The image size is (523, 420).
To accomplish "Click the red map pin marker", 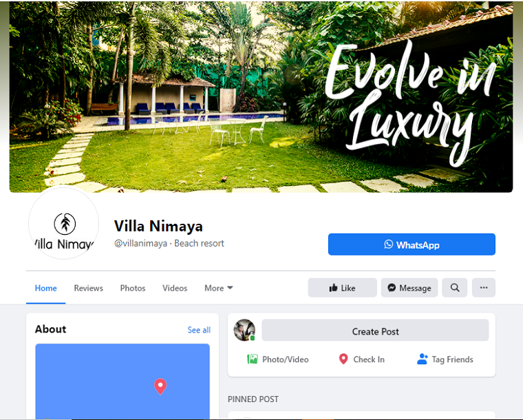I will [x=160, y=386].
